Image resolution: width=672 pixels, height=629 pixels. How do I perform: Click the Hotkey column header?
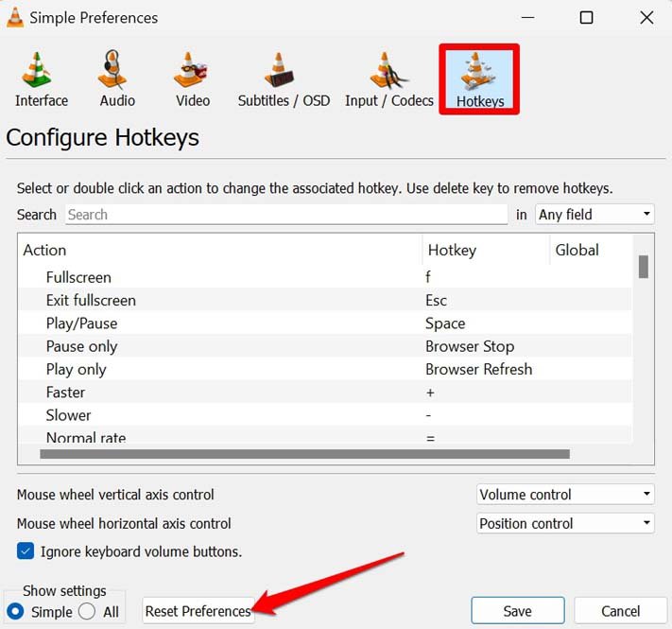(x=486, y=250)
